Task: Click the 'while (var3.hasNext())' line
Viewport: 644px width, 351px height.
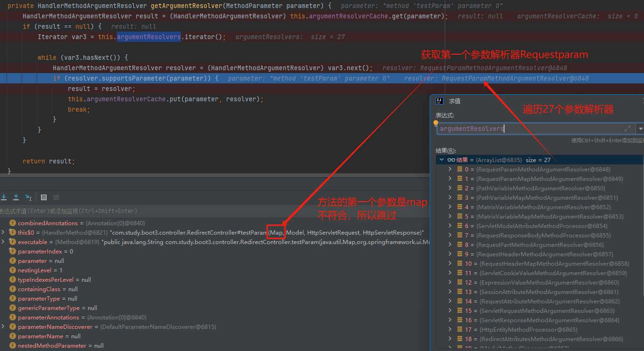Action: pyautogui.click(x=82, y=57)
